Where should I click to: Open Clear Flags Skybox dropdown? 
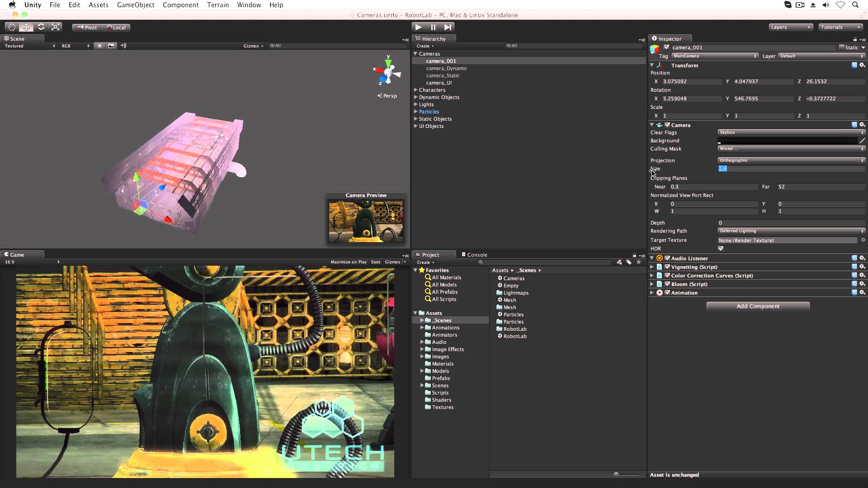[x=792, y=132]
